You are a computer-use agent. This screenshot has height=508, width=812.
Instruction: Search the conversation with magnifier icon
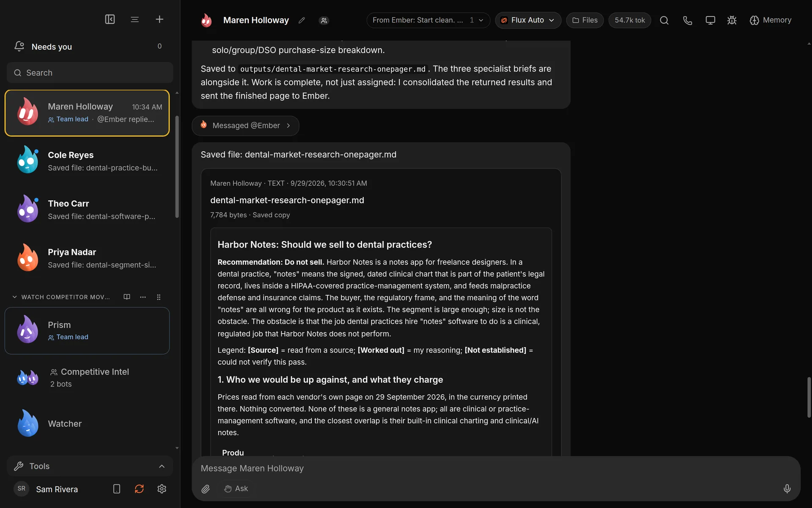664,20
